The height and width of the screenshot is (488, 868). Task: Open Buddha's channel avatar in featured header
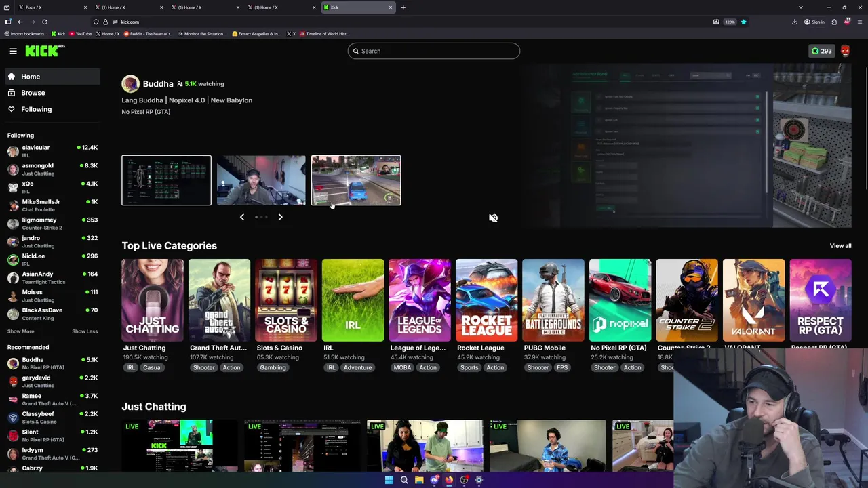[x=130, y=83]
